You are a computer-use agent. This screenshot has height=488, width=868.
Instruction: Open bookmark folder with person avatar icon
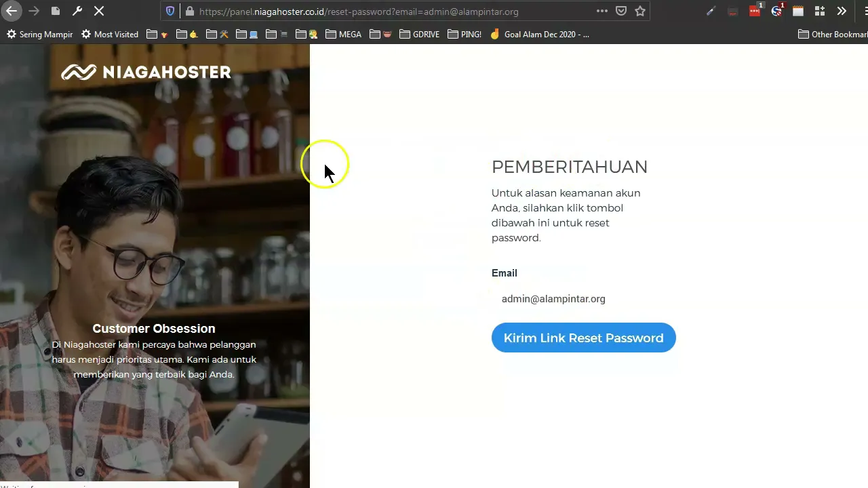[307, 35]
